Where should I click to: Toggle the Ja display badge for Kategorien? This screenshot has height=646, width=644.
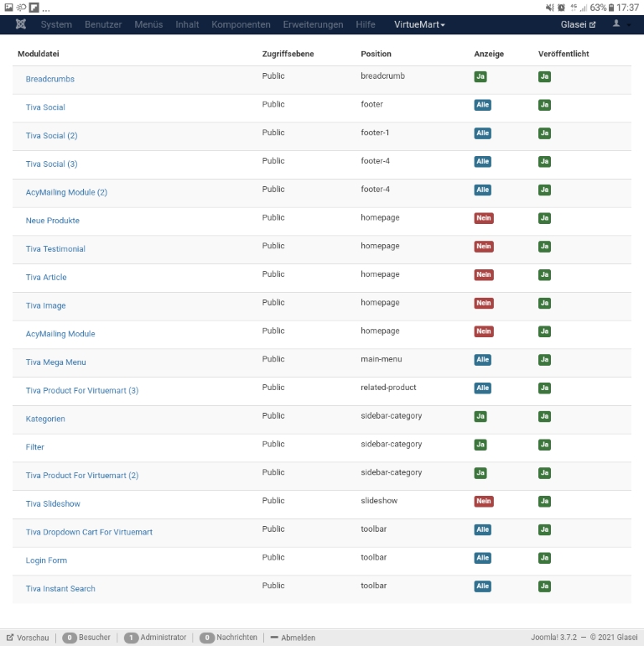coord(480,416)
